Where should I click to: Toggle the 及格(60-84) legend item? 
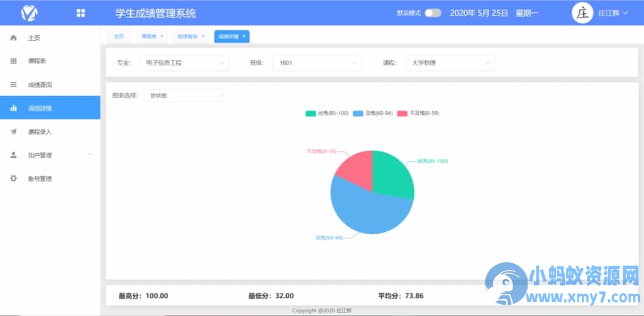373,113
